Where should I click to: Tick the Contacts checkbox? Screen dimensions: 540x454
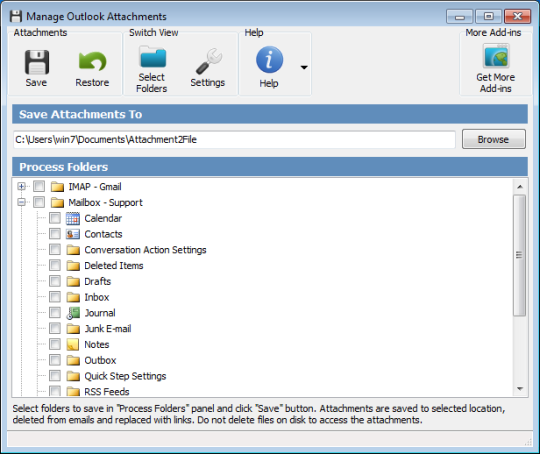[55, 234]
